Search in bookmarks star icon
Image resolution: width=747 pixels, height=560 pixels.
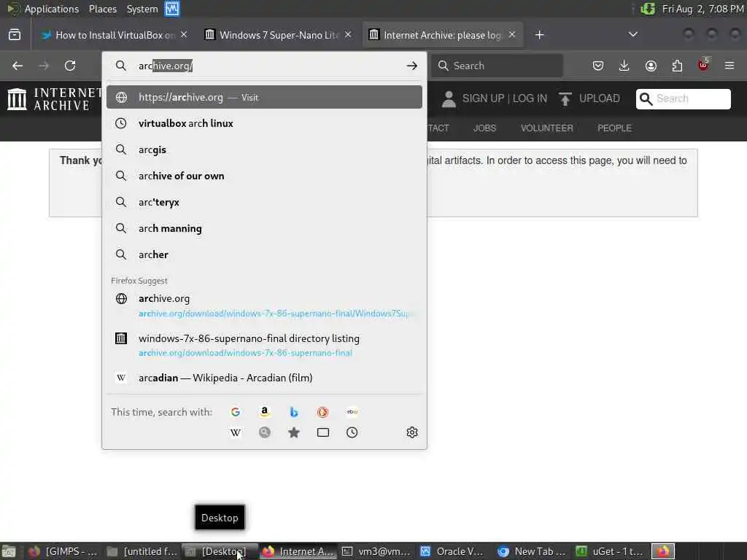click(x=294, y=432)
